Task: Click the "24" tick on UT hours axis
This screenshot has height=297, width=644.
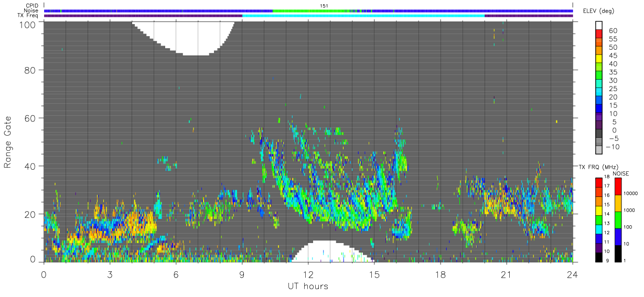Action: (x=573, y=275)
